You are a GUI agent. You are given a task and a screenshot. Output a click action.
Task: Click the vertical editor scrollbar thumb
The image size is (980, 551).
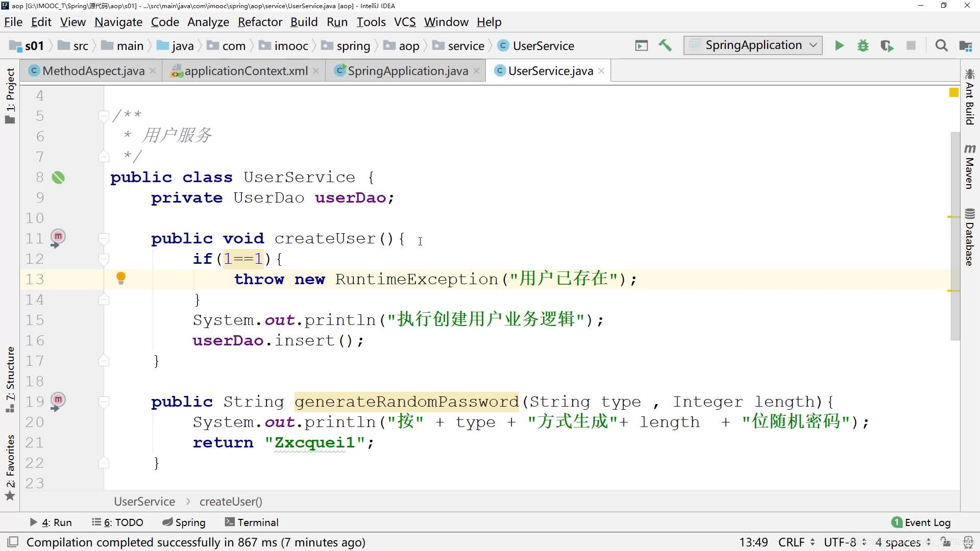pyautogui.click(x=955, y=236)
